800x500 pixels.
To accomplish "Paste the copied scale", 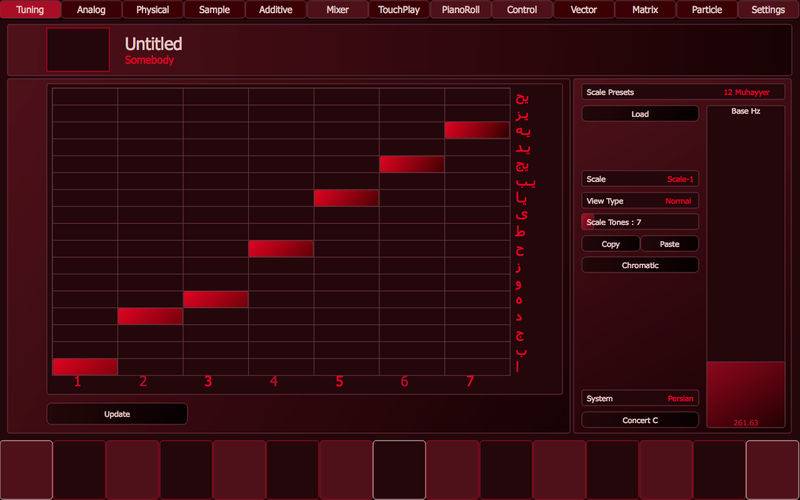I will [x=669, y=244].
